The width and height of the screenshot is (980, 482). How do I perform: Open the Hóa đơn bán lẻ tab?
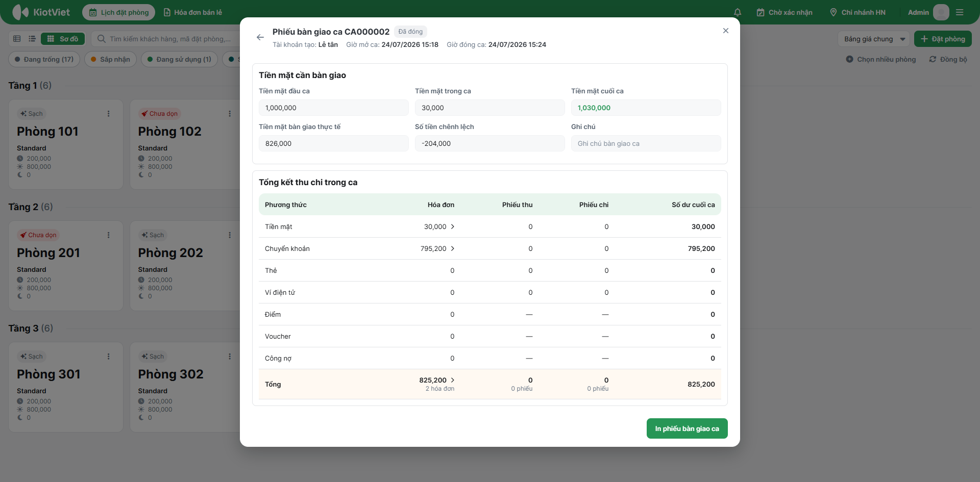coord(193,12)
